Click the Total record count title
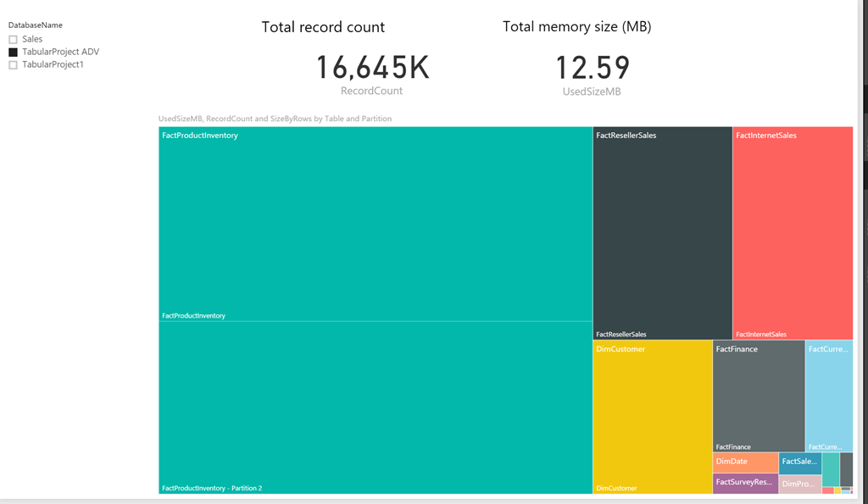 click(323, 27)
